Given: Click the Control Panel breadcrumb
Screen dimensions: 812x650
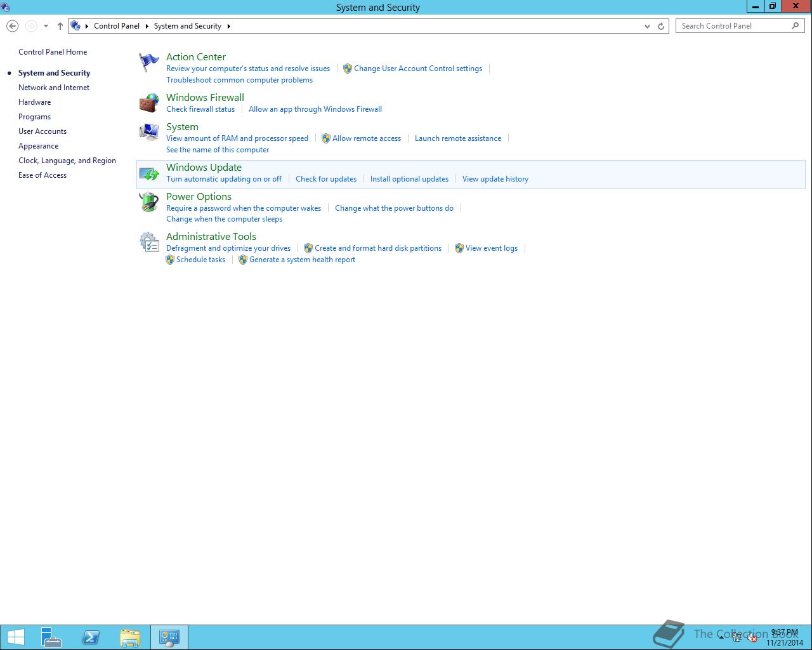Looking at the screenshot, I should 117,26.
